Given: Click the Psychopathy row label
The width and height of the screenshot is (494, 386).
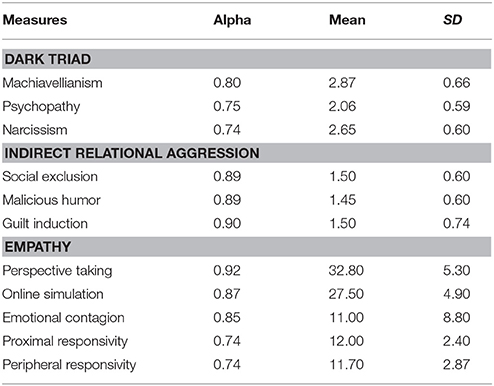Looking at the screenshot, I should tap(41, 107).
